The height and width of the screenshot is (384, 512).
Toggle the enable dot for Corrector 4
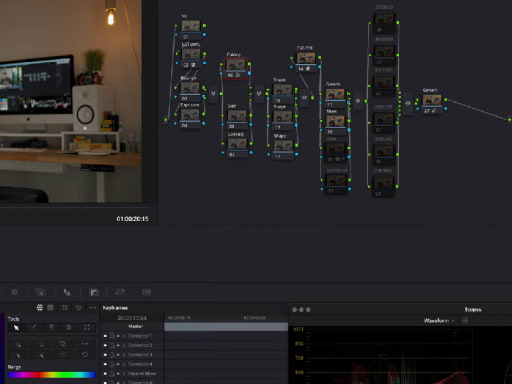coord(105,364)
